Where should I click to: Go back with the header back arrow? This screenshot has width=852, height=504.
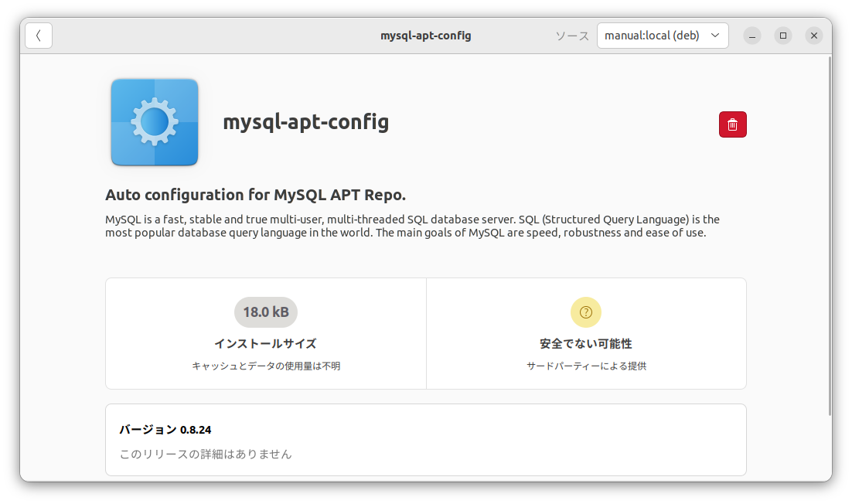tap(39, 36)
